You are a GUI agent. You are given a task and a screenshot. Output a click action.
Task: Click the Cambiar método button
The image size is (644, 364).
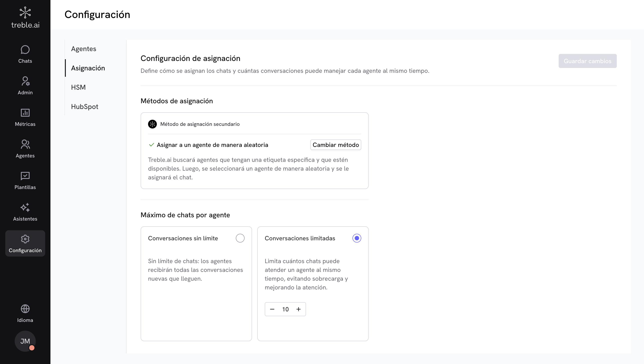tap(336, 145)
